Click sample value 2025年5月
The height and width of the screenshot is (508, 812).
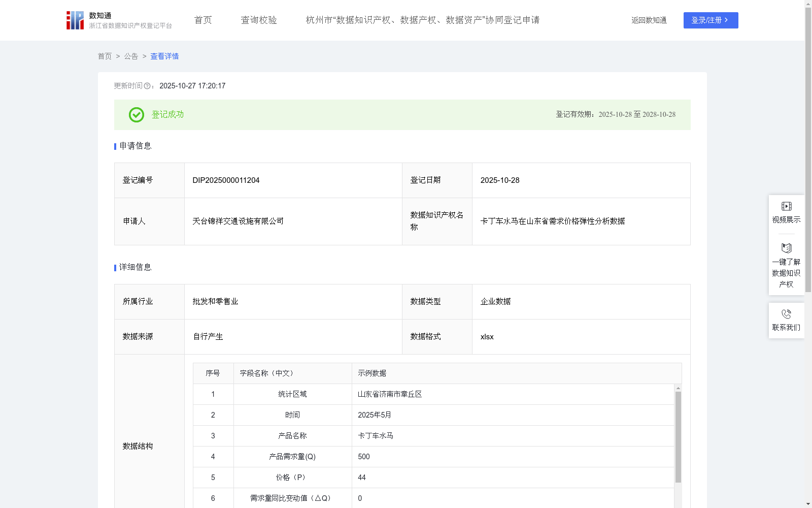[375, 415]
